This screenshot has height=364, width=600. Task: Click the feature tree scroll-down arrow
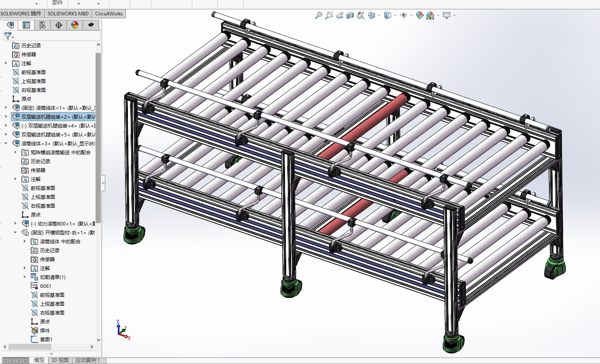98,340
